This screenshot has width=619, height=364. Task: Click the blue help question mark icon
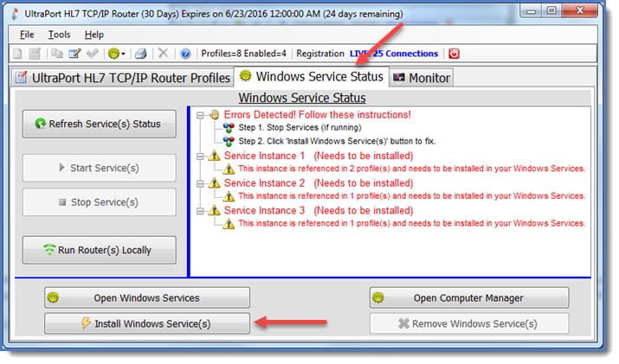tap(185, 54)
